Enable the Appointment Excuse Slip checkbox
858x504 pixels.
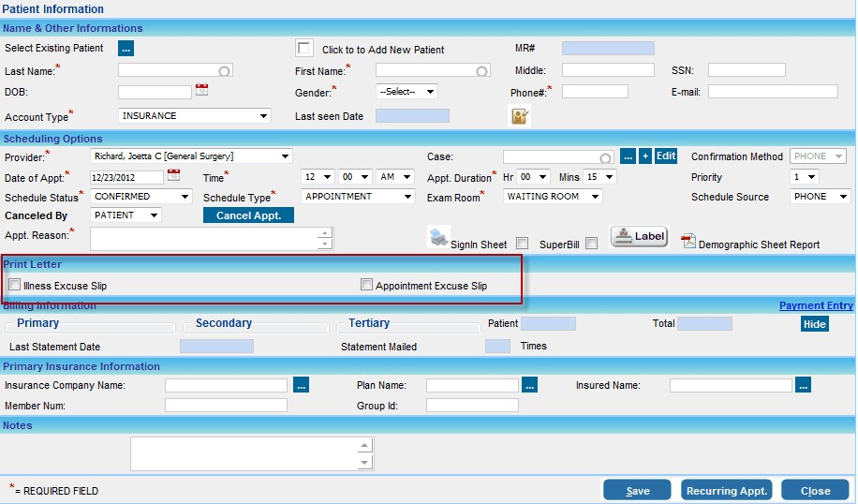(x=367, y=285)
